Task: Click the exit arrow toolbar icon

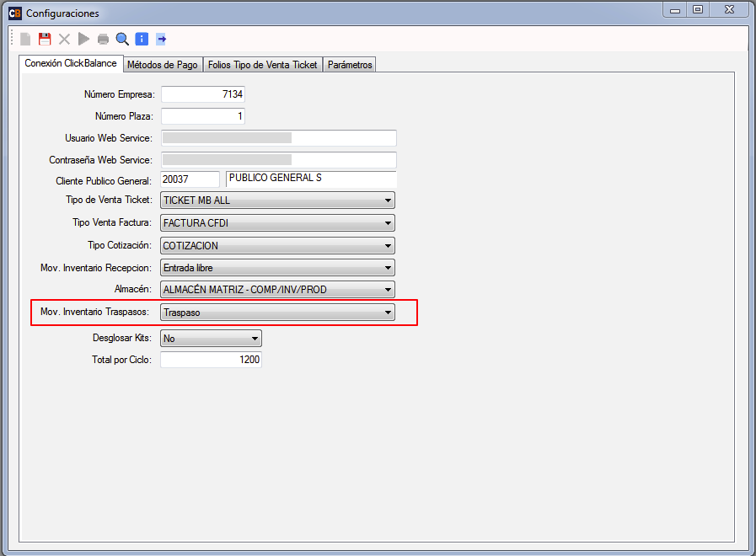Action: point(161,39)
